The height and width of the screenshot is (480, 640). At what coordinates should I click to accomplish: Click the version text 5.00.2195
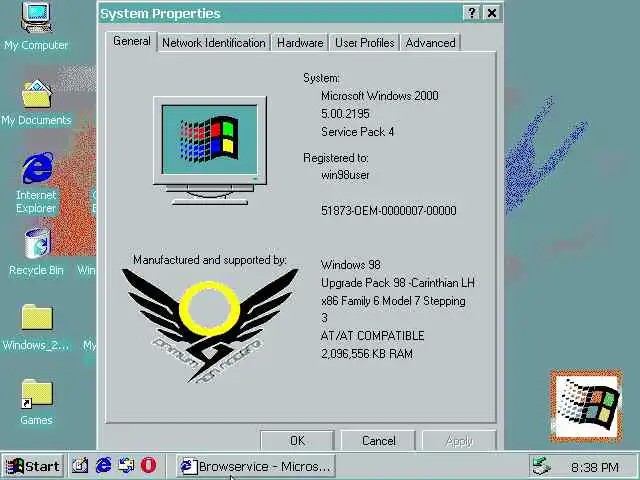point(345,113)
